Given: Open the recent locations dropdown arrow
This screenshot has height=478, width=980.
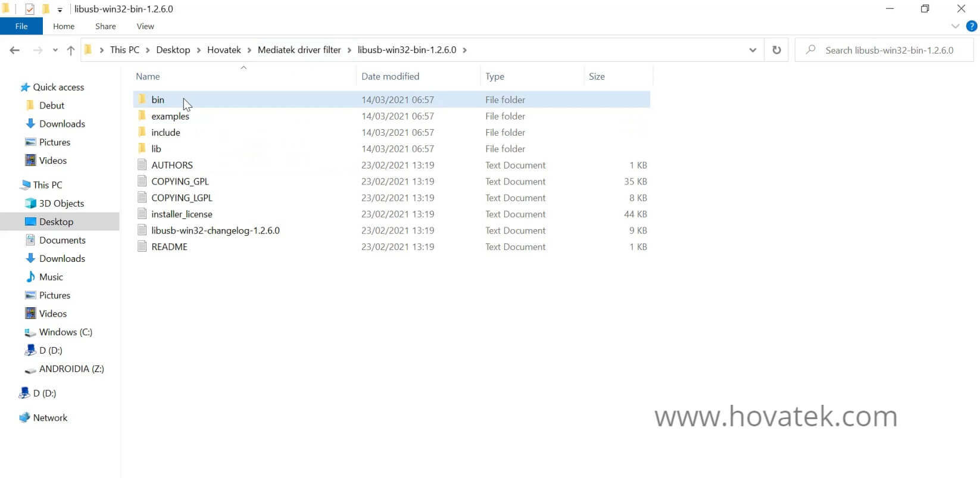Looking at the screenshot, I should coord(55,51).
